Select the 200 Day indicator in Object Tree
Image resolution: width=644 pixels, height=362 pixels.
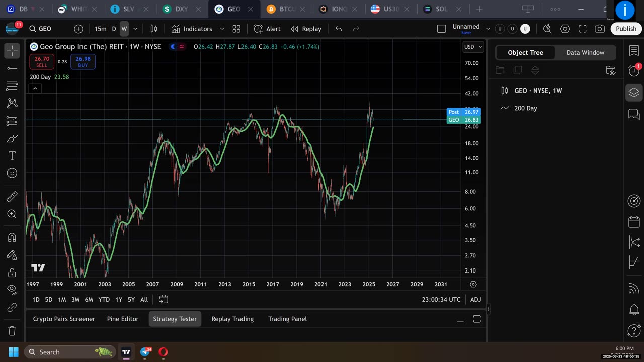(x=525, y=108)
